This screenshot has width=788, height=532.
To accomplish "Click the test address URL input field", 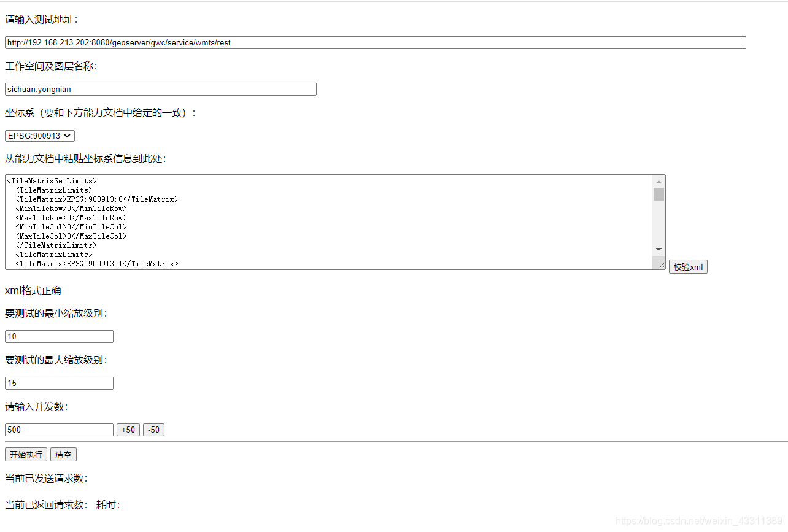I will click(376, 42).
